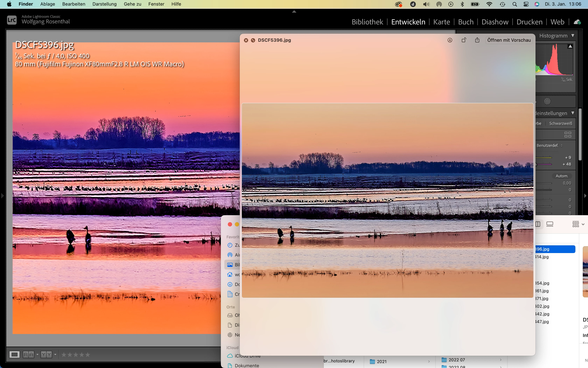This screenshot has width=588, height=368.
Task: Toggle histogram highlight clipping indicator
Action: (x=570, y=46)
